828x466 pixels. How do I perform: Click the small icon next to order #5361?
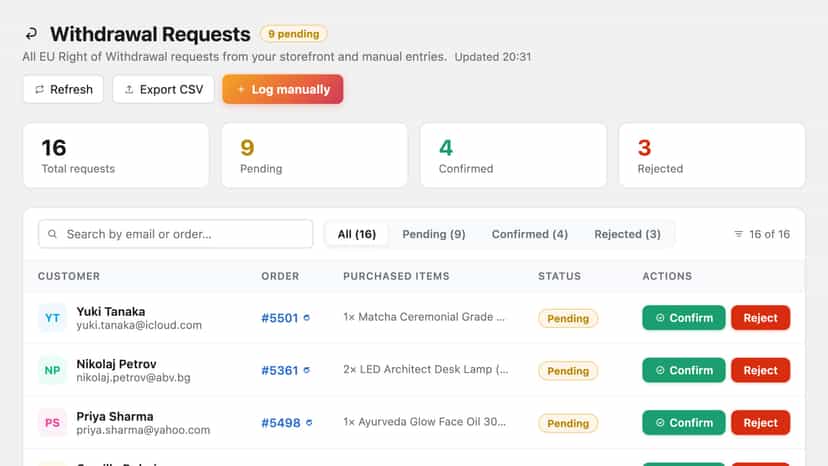(307, 370)
